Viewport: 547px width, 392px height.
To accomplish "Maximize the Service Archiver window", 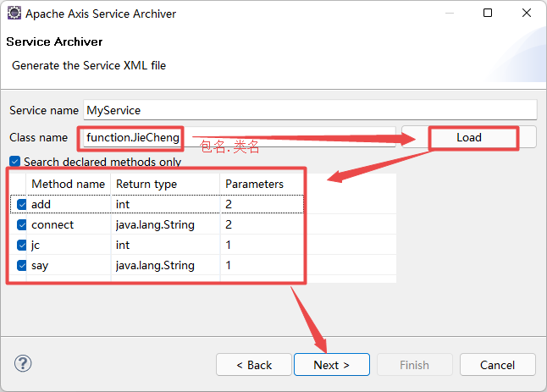I will click(488, 13).
